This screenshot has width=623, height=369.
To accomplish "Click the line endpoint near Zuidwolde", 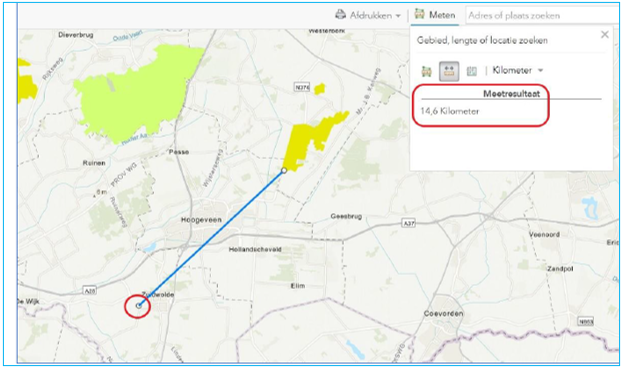I will pos(138,305).
